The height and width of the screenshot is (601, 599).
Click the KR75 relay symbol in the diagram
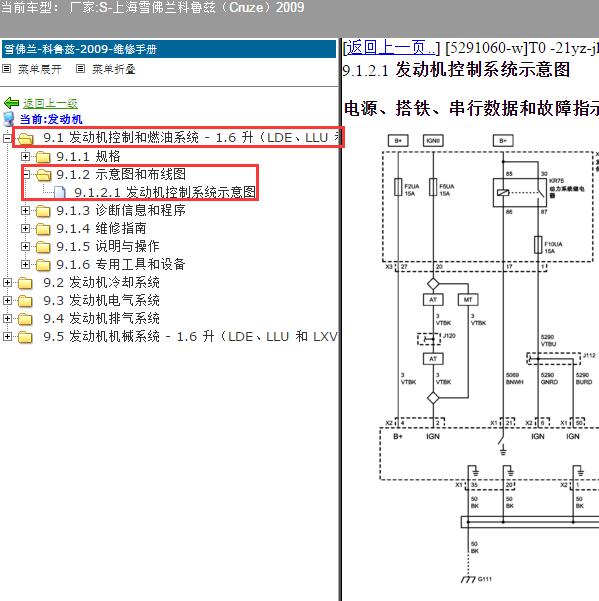(x=520, y=192)
